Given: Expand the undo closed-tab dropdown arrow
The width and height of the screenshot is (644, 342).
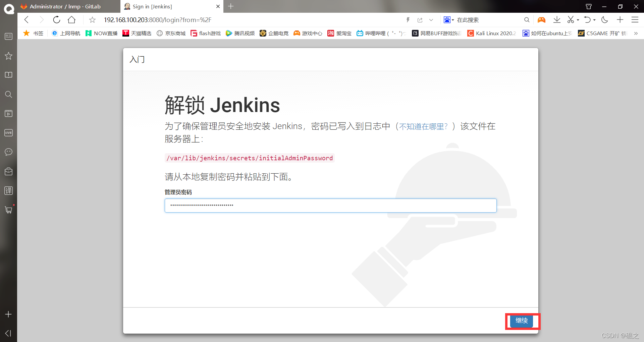Looking at the screenshot, I should point(594,20).
